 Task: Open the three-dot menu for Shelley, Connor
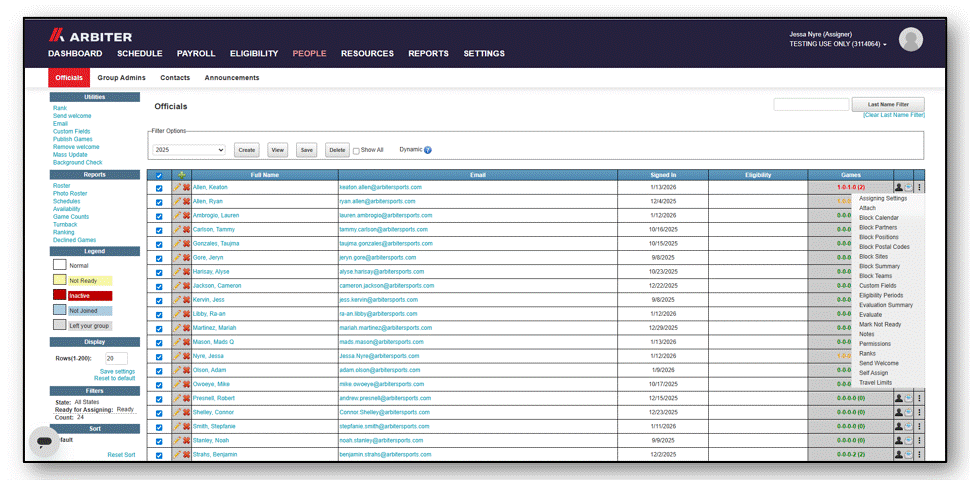[x=919, y=413]
